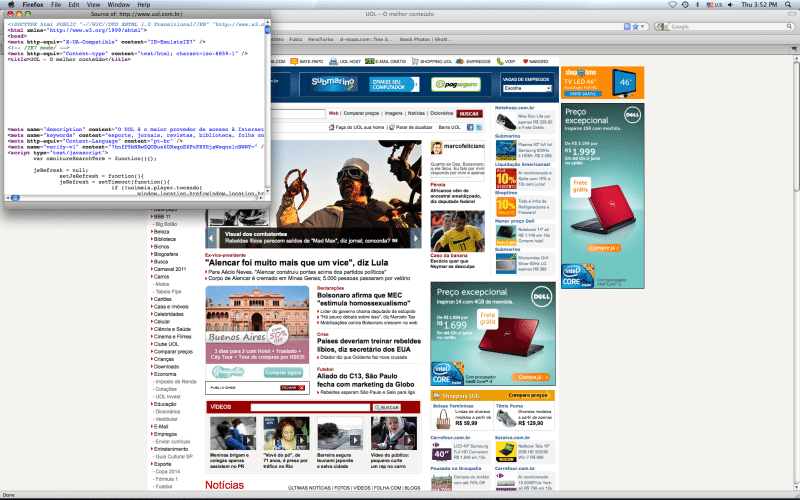Click the TV LED 46" shoptime ad banner
The image size is (800, 500).
[x=603, y=82]
